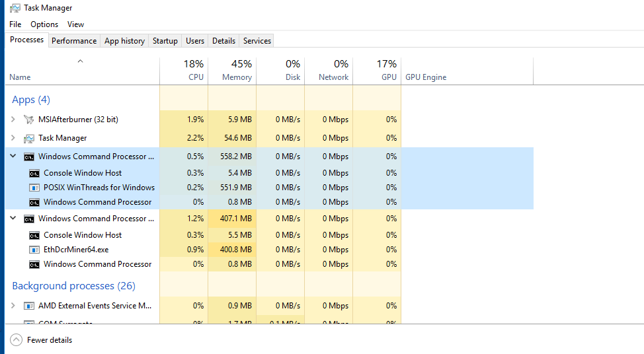
Task: Switch to the App history tab
Action: [124, 40]
